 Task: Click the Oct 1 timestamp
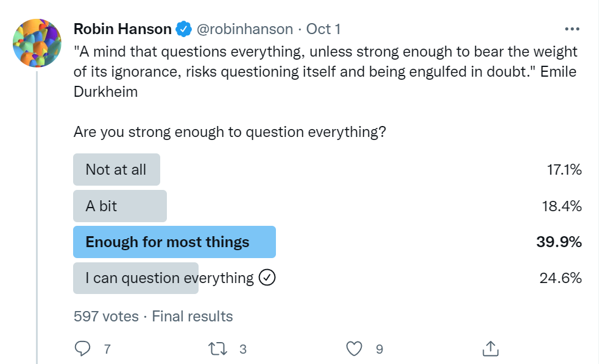[x=323, y=29]
